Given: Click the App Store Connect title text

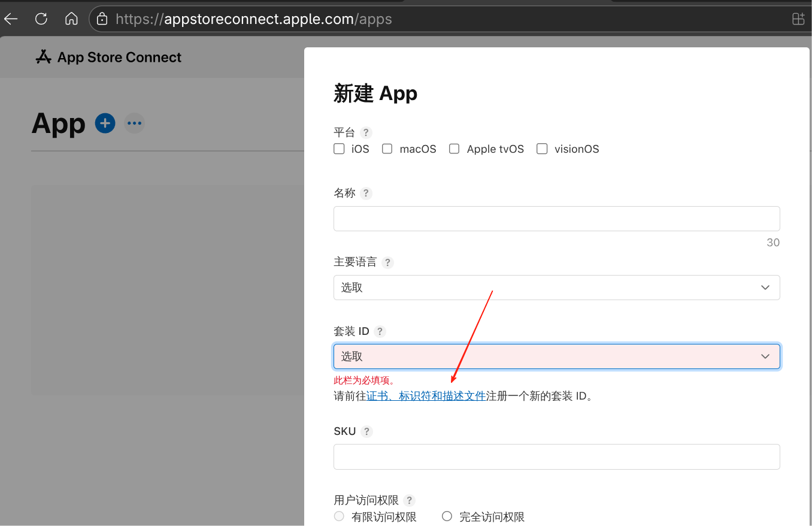Looking at the screenshot, I should (x=119, y=58).
